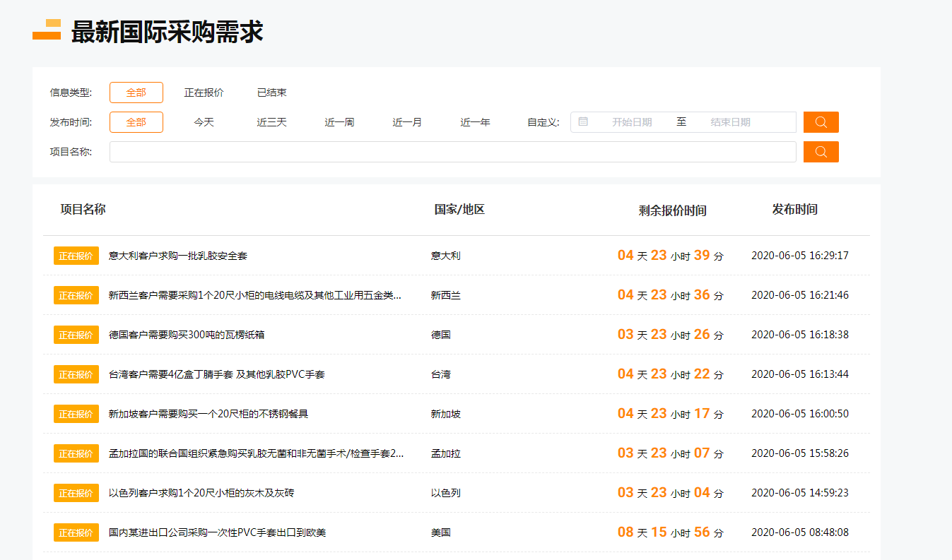
Task: Select 已结束 in the 信息类型 filter
Action: 272,92
